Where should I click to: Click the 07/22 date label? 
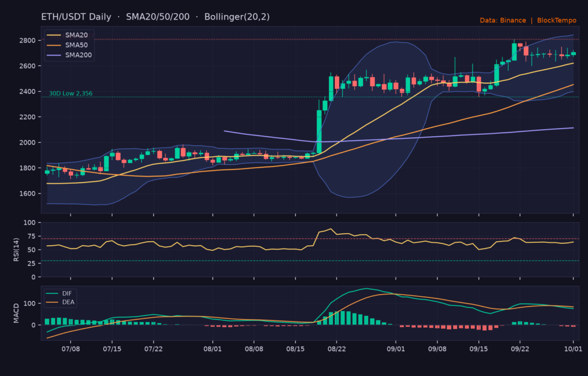click(153, 349)
